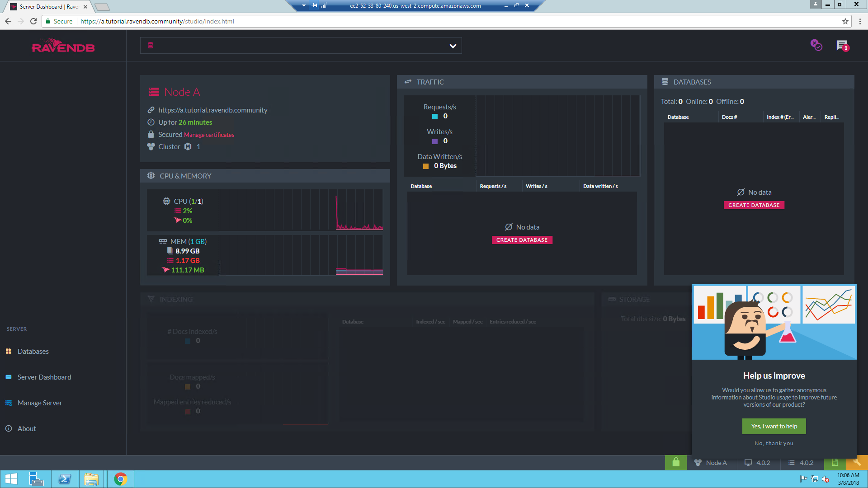Image resolution: width=868 pixels, height=488 pixels.
Task: Open Server Dashboard in the sidebar
Action: (44, 377)
